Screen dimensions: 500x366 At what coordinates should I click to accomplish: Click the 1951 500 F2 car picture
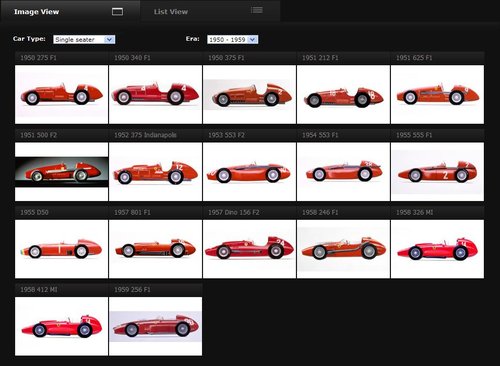pos(62,172)
